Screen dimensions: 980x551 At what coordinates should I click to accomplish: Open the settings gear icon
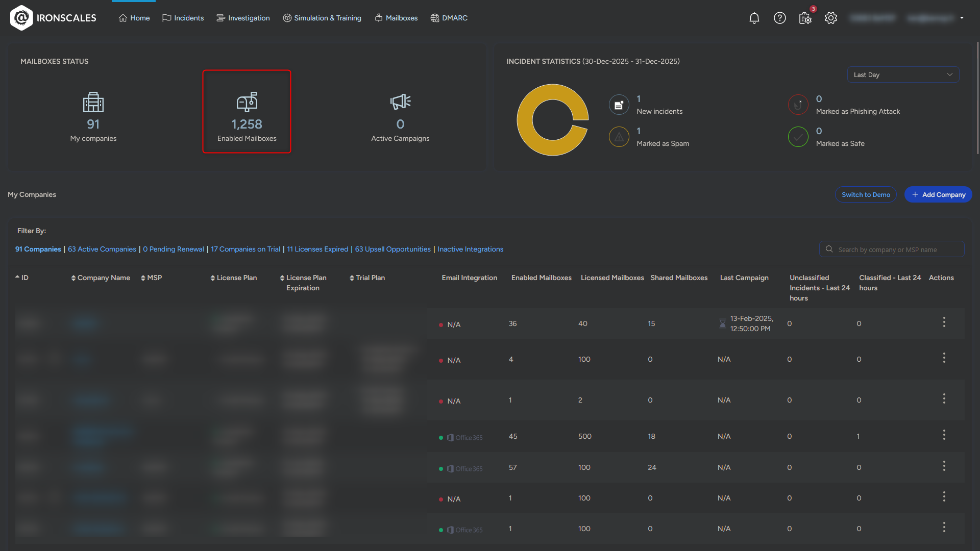(x=831, y=18)
